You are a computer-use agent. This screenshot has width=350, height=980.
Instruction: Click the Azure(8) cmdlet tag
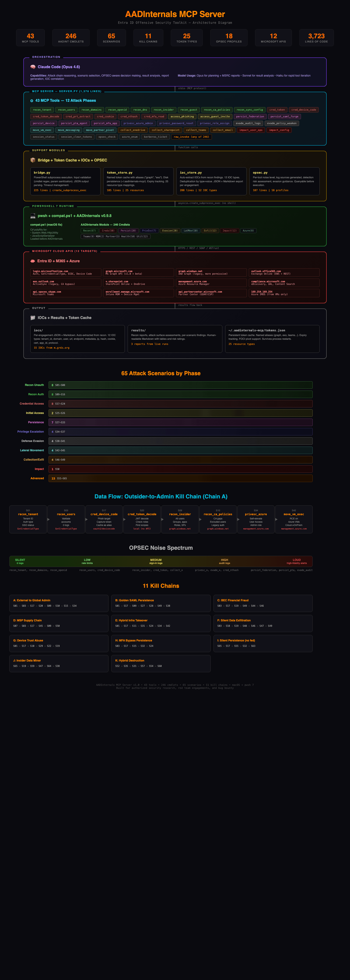click(248, 231)
